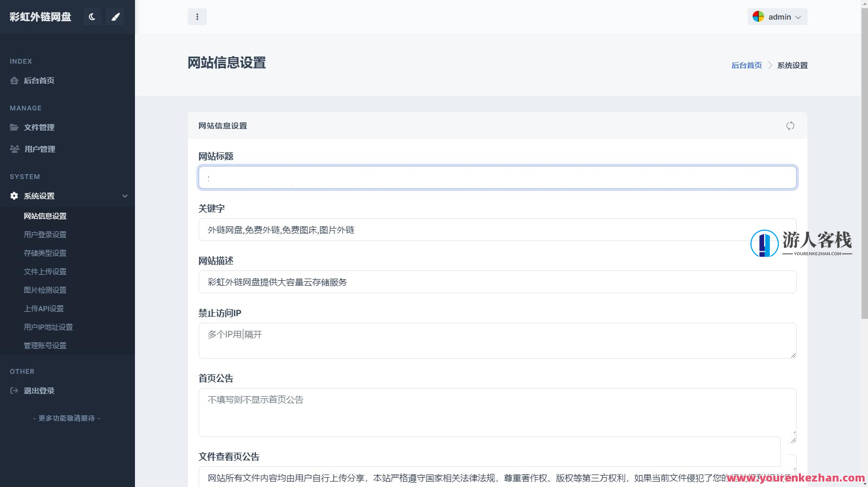This screenshot has width=868, height=487.
Task: Click the three-dot menu button in header
Action: tap(197, 17)
